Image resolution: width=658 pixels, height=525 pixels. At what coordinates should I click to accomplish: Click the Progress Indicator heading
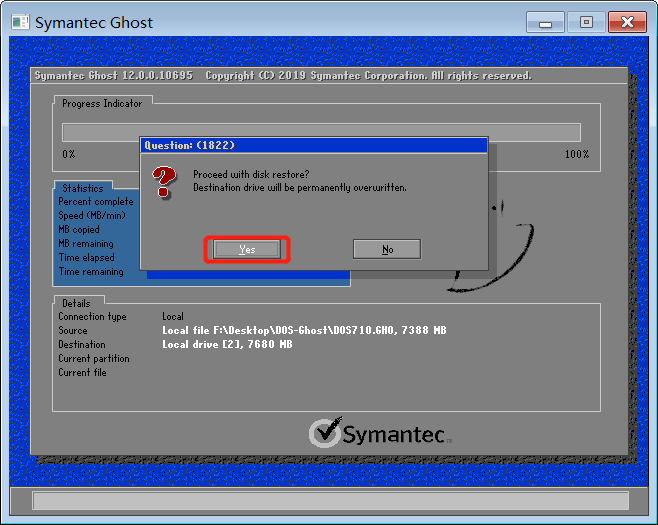[x=102, y=103]
